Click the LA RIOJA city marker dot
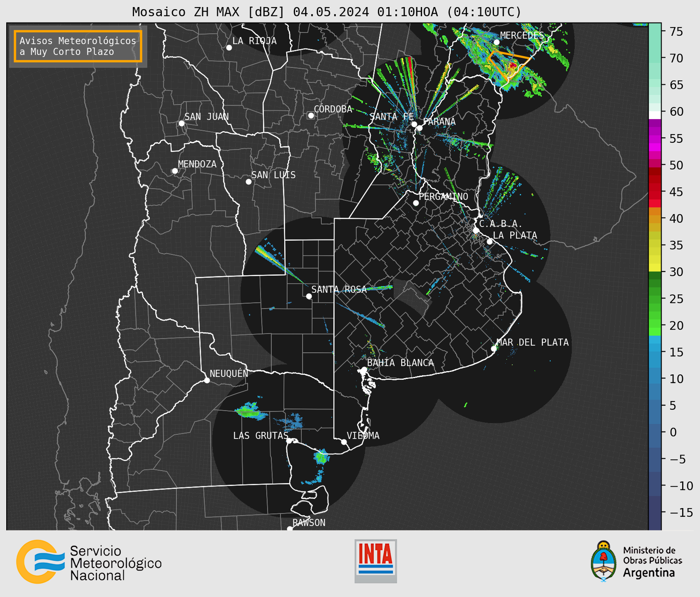The image size is (700, 597). [229, 48]
